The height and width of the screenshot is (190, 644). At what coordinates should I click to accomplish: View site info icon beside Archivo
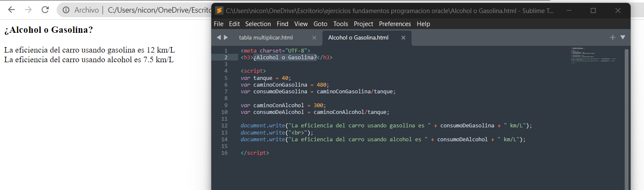pos(66,10)
